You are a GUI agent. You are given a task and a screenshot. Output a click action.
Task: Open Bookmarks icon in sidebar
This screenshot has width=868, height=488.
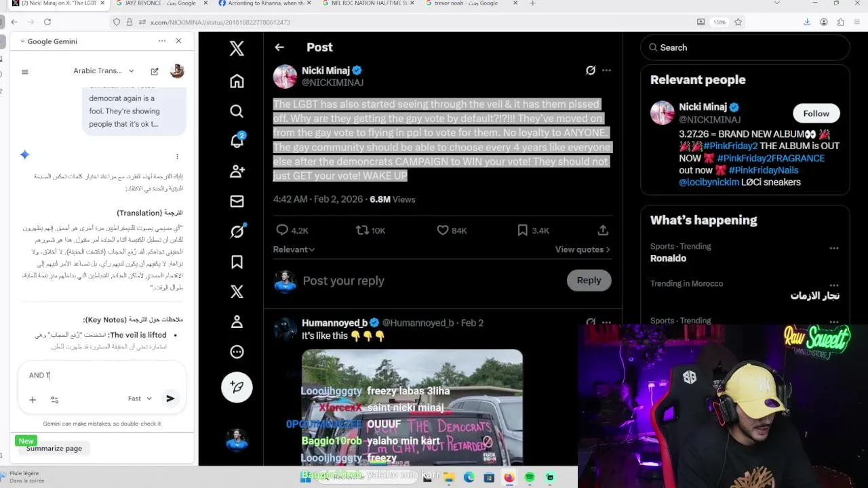[237, 262]
